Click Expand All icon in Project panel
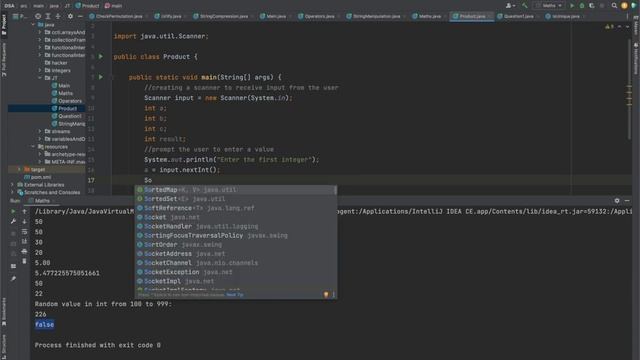Screen dimensions: 640x360 (x=48, y=16)
